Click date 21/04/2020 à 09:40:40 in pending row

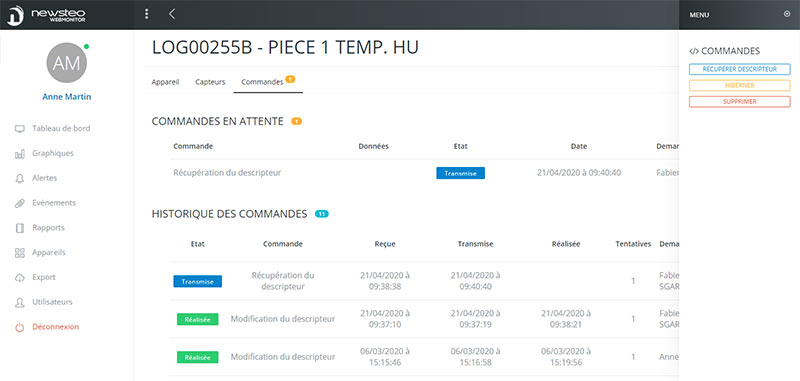[x=579, y=173]
